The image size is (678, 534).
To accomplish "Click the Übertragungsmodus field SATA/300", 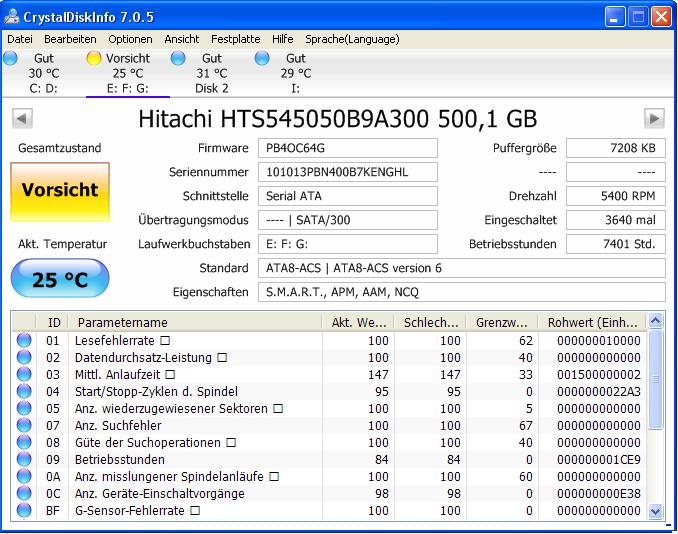I will point(348,220).
